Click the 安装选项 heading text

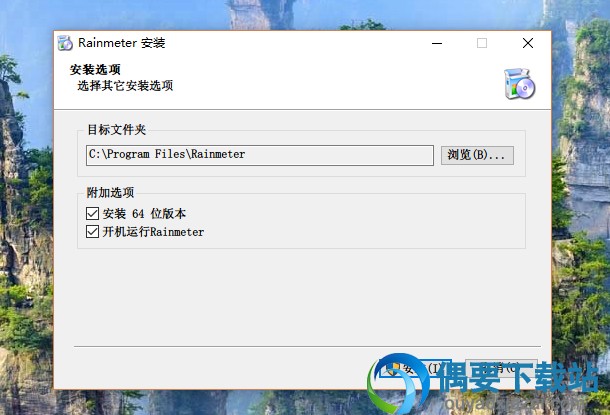pyautogui.click(x=95, y=70)
